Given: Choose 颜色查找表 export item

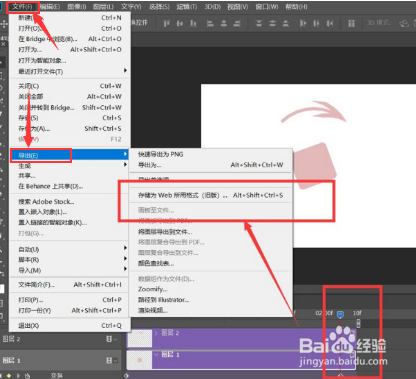Looking at the screenshot, I should pyautogui.click(x=211, y=263).
